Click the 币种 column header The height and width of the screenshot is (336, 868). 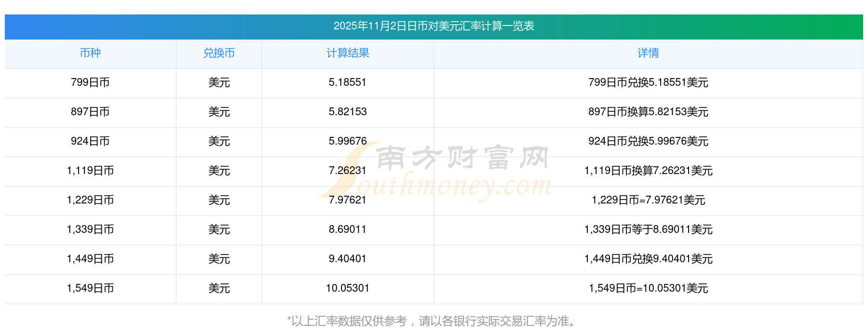pos(90,53)
